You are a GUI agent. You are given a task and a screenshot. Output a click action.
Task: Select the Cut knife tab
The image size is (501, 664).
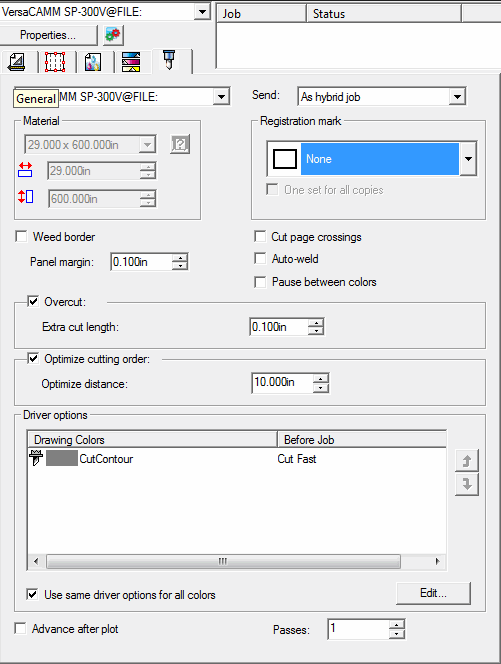coord(169,60)
